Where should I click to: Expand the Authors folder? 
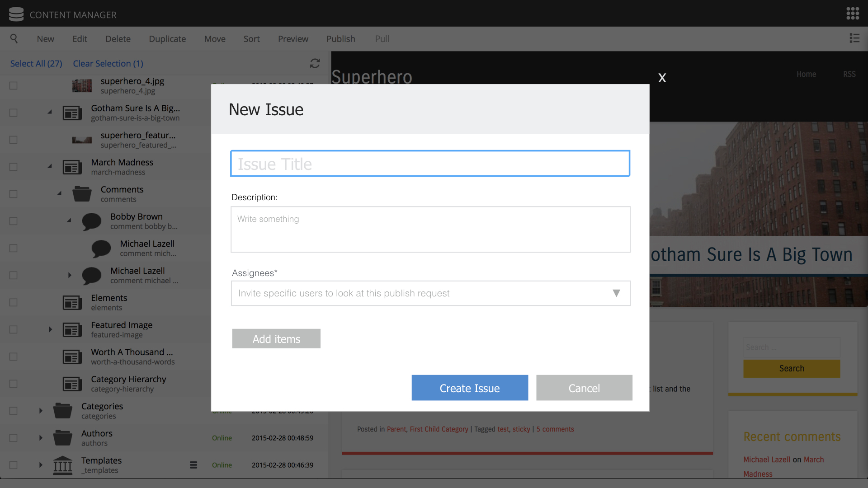pos(41,438)
